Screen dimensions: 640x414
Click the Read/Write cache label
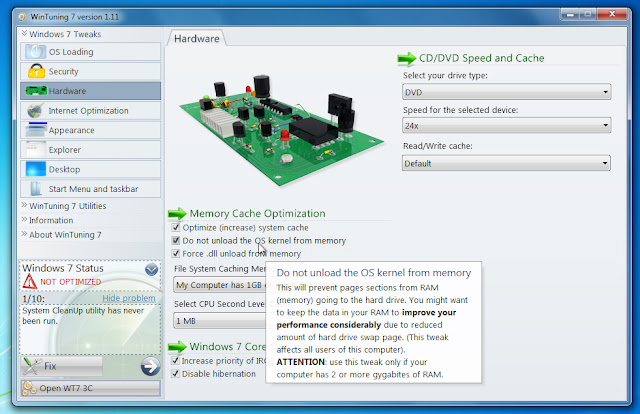click(438, 146)
